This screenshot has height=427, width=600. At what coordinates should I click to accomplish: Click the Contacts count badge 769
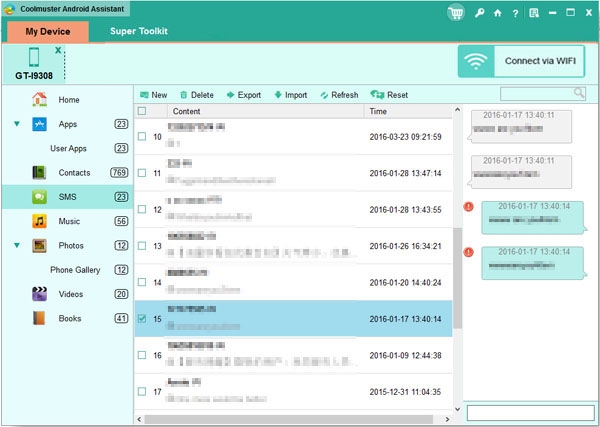(x=119, y=173)
